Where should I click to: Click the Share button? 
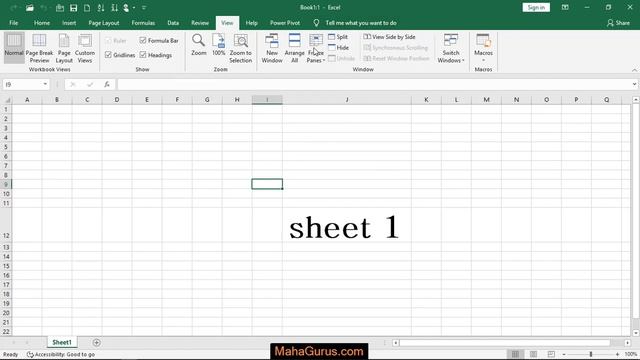618,23
